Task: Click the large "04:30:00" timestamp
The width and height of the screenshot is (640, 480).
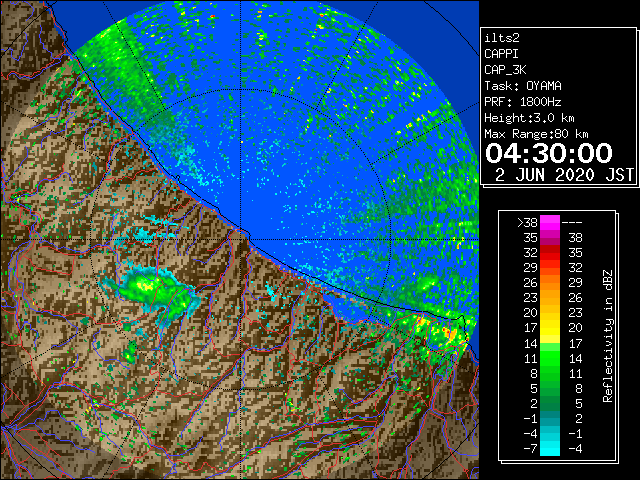Action: tap(549, 153)
